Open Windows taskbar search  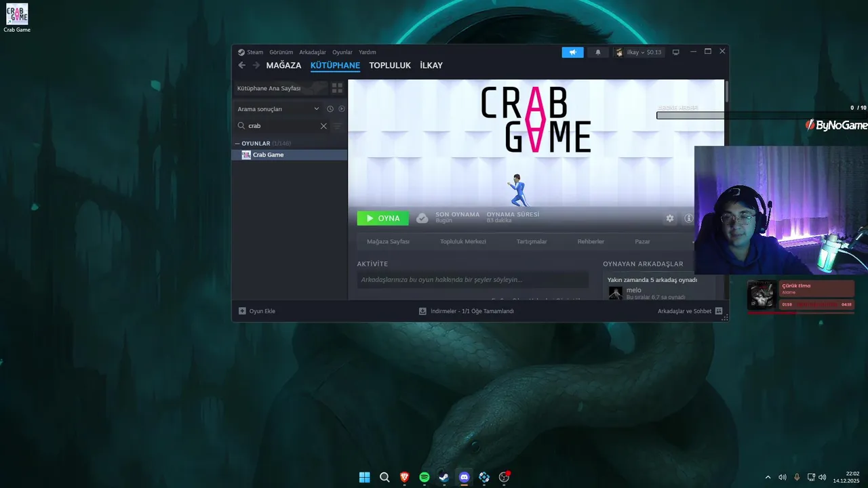384,477
